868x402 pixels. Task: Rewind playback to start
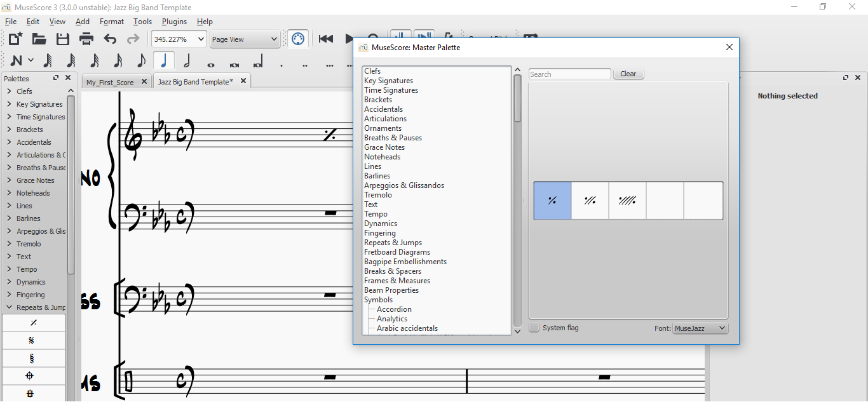326,39
